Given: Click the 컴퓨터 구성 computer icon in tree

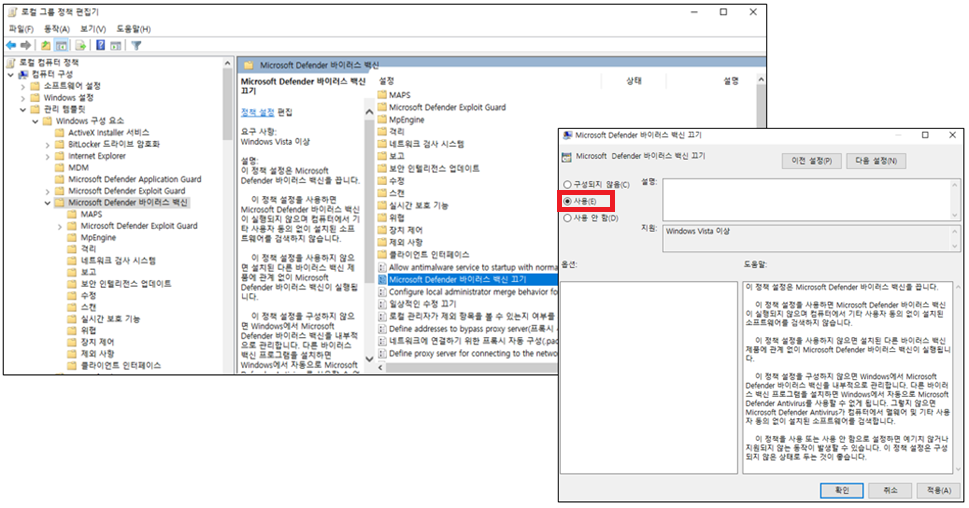Looking at the screenshot, I should click(x=23, y=74).
